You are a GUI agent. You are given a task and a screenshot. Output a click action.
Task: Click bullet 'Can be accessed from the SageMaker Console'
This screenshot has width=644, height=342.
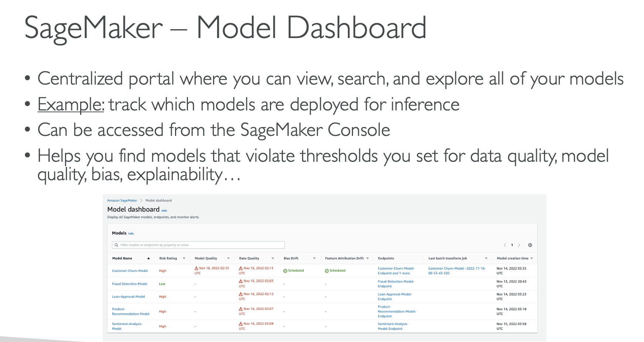214,130
